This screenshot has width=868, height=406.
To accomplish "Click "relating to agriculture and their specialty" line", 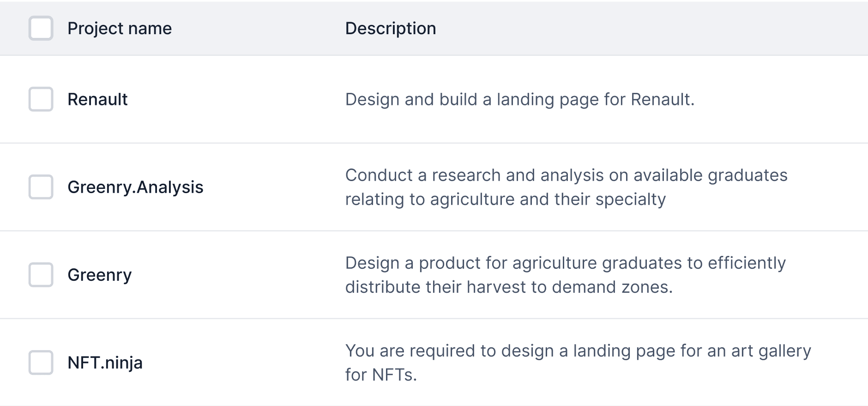I will click(x=506, y=199).
